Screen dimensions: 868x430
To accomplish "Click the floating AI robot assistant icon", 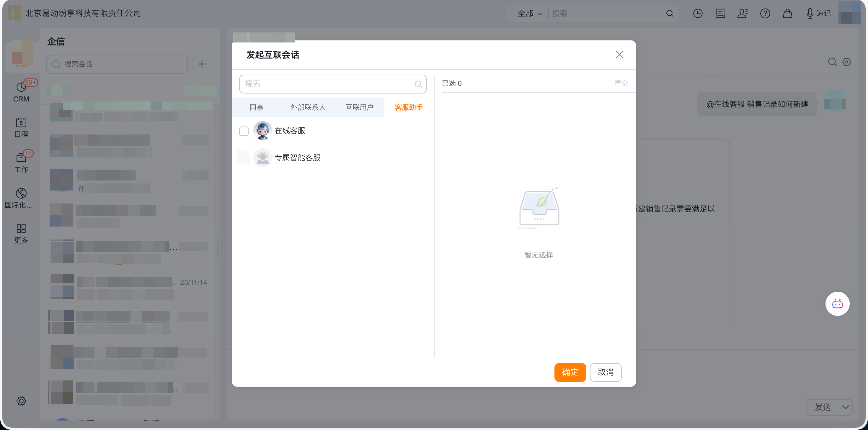I will [837, 304].
